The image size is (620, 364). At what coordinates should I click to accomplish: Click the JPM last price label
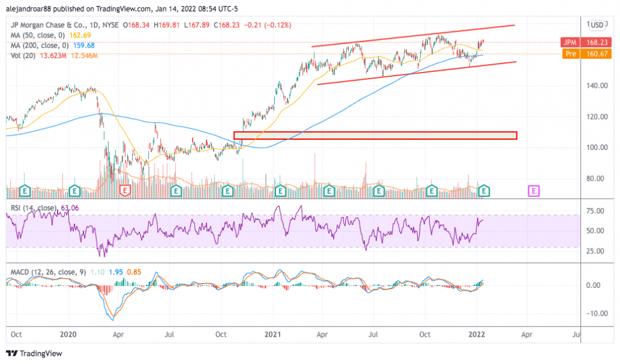pos(570,42)
